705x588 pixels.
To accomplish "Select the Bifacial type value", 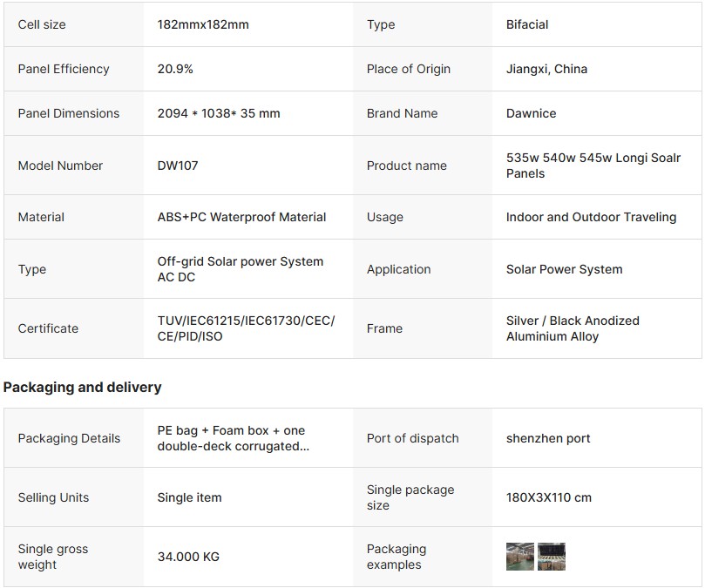I will point(527,24).
